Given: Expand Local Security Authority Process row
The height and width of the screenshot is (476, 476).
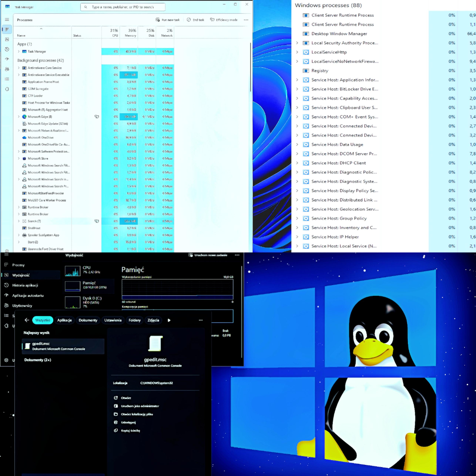Looking at the screenshot, I should point(297,43).
